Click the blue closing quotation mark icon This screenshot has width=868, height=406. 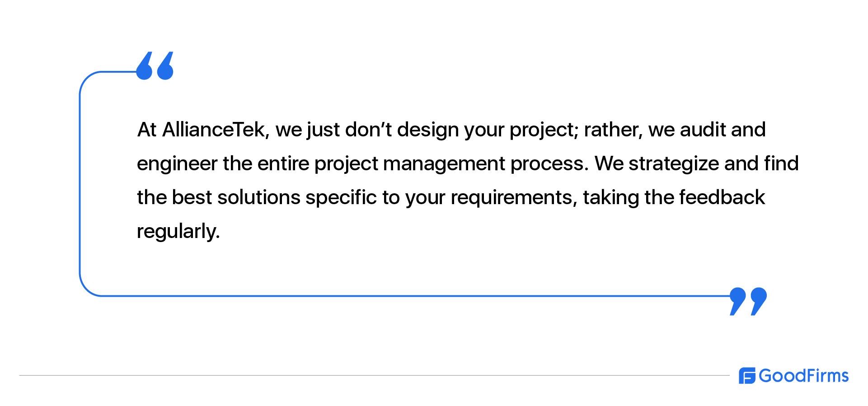tap(748, 301)
